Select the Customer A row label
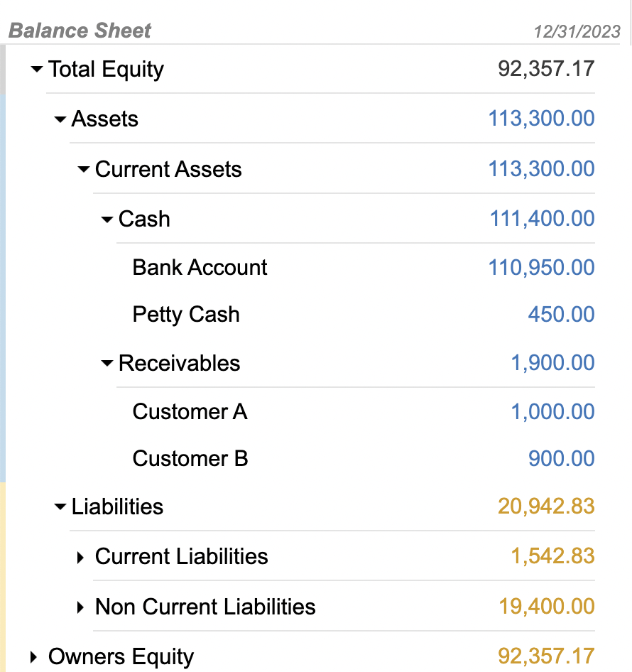632x672 pixels. click(x=190, y=411)
